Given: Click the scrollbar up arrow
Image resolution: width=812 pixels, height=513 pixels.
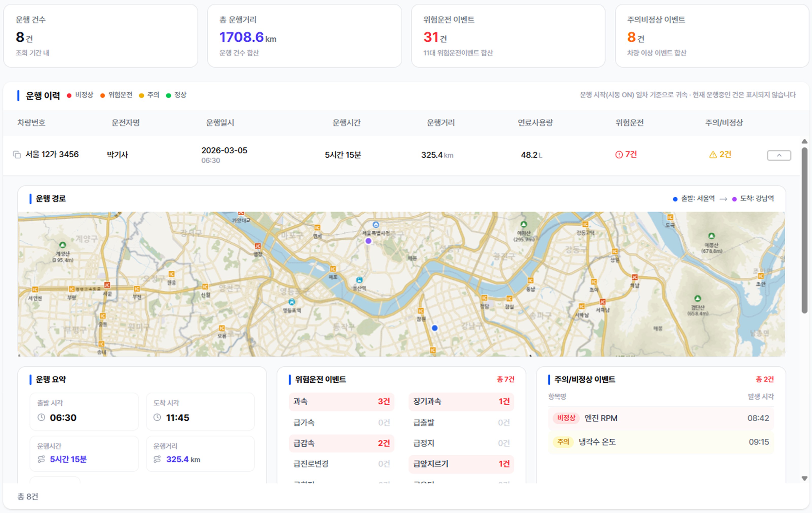Looking at the screenshot, I should 805,141.
